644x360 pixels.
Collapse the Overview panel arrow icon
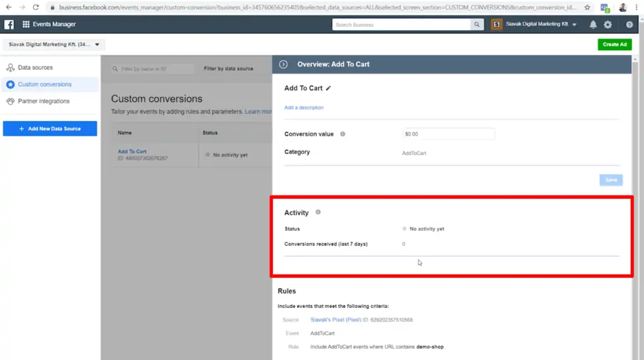[x=284, y=65]
